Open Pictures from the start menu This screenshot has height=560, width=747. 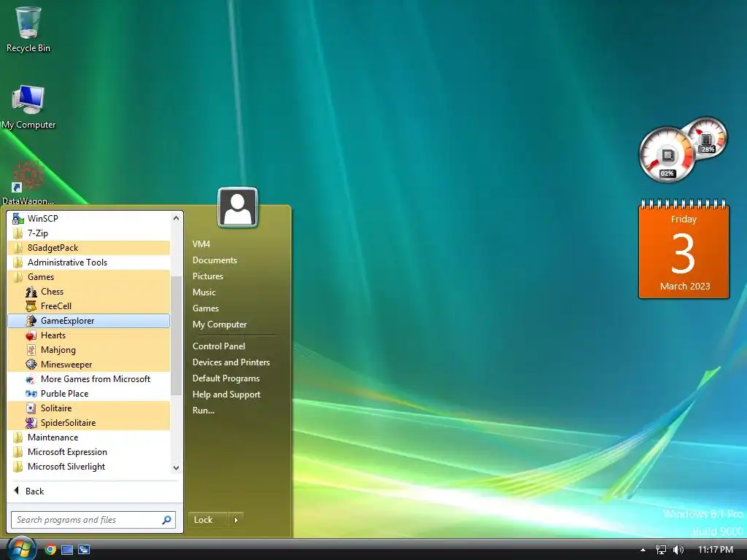pyautogui.click(x=208, y=276)
